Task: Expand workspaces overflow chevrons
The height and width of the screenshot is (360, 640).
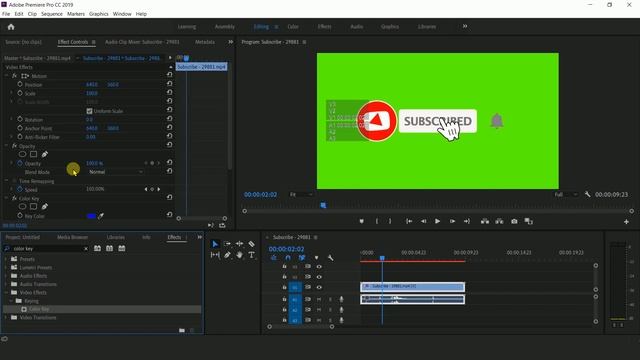Action: 465,27
